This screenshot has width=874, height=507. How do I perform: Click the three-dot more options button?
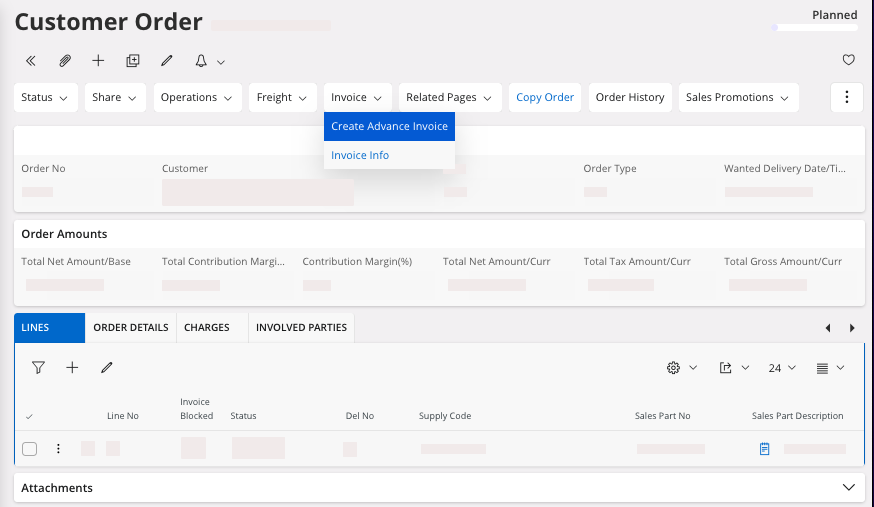tap(846, 97)
